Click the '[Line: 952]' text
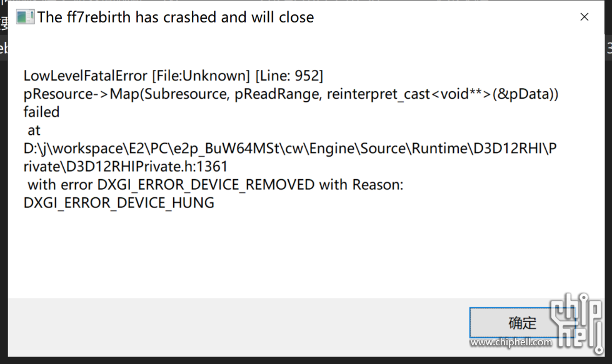The image size is (612, 364). pos(289,76)
